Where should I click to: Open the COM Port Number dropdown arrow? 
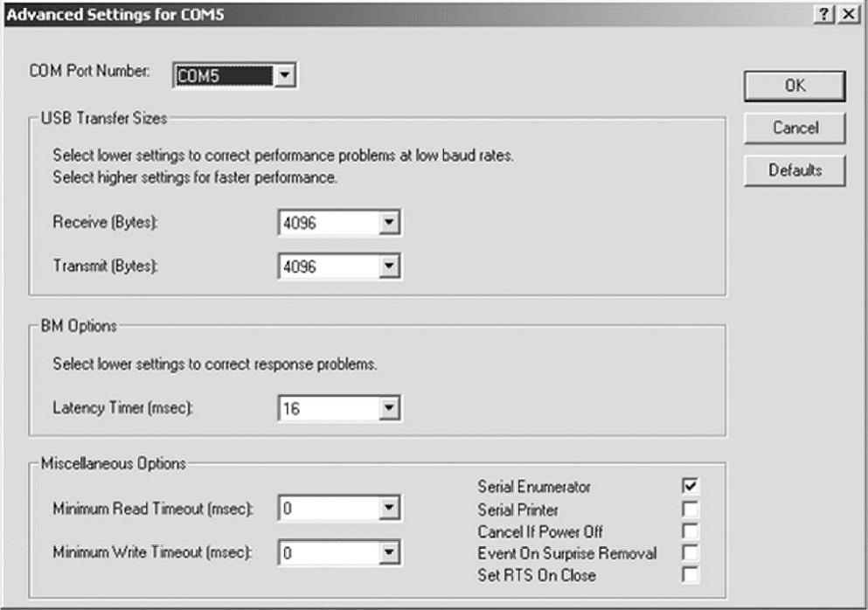(285, 76)
